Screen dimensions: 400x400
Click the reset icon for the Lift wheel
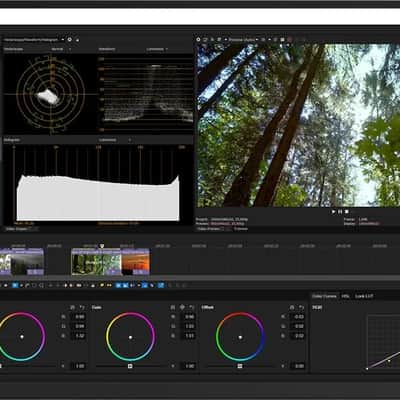click(x=82, y=307)
